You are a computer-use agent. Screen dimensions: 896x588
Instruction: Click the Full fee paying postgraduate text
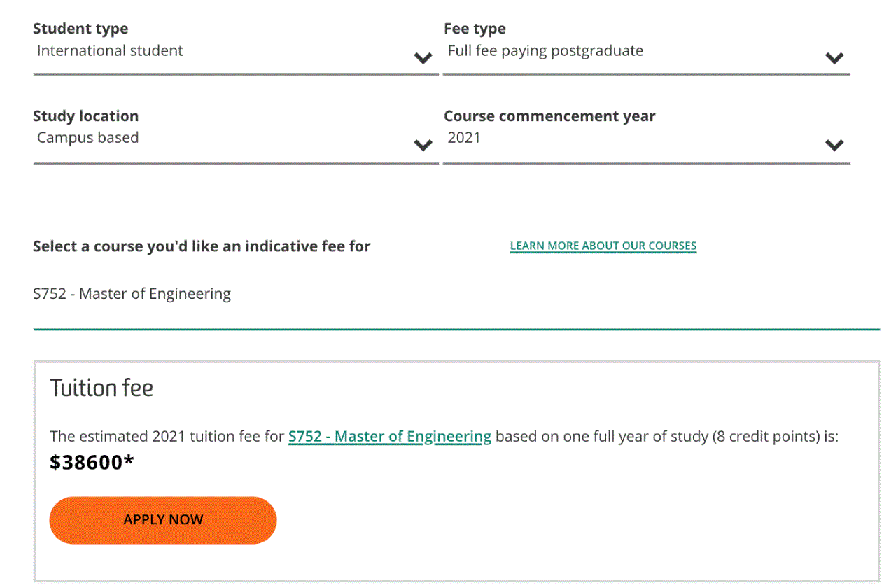(545, 50)
